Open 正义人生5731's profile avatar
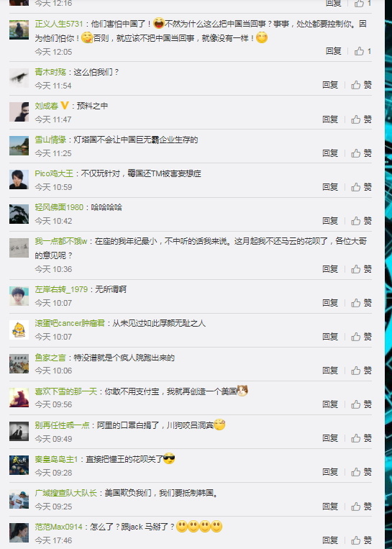This screenshot has width=392, height=549. point(19,30)
